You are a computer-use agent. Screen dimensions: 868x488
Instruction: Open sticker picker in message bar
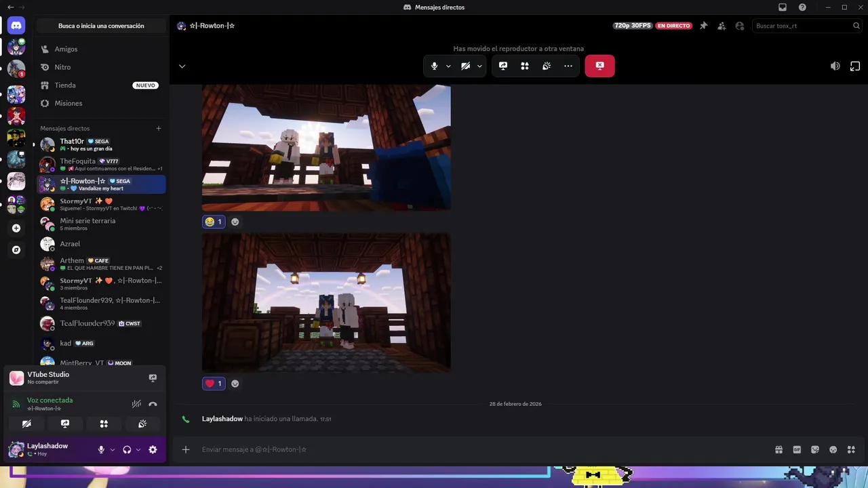[815, 449]
